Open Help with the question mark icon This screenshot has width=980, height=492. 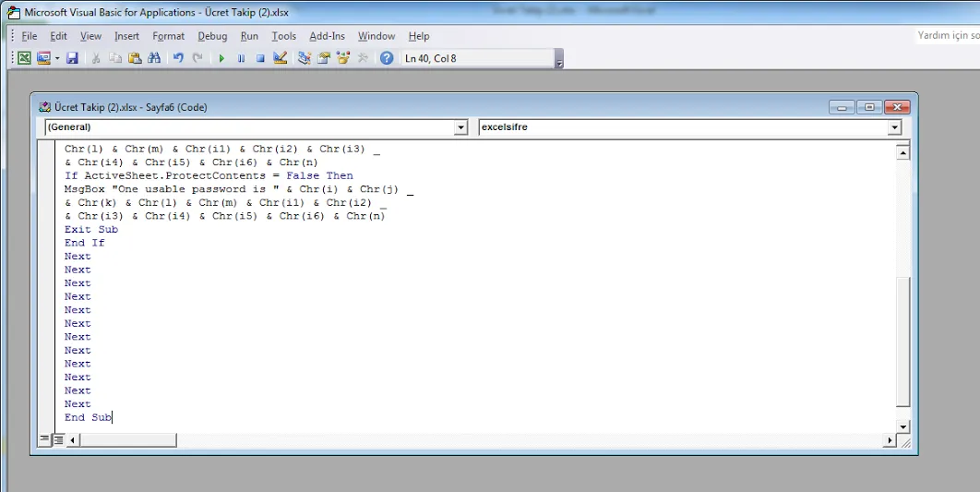click(387, 58)
